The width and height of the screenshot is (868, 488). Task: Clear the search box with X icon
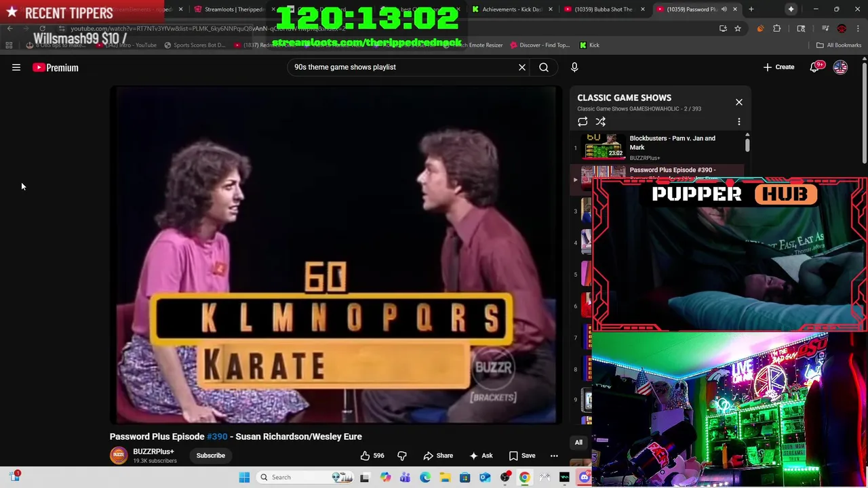coord(522,67)
